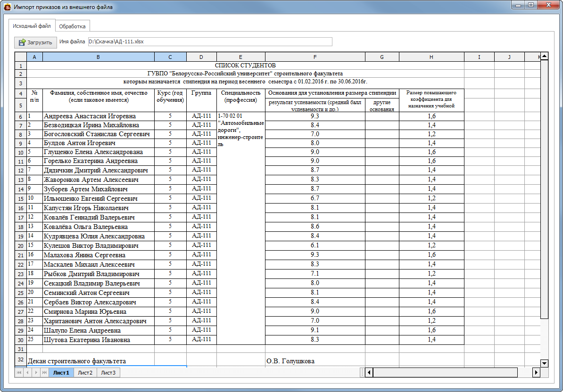Select row 31 header
563x392 pixels.
coord(21,349)
